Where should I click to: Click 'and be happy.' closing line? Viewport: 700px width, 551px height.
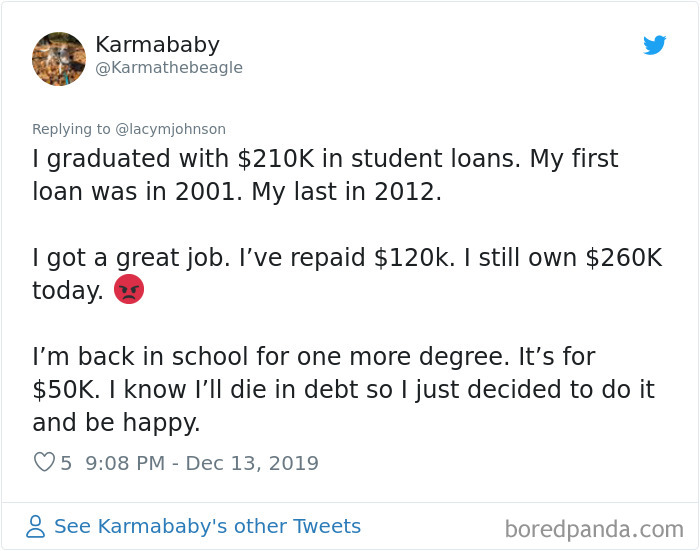pyautogui.click(x=116, y=422)
